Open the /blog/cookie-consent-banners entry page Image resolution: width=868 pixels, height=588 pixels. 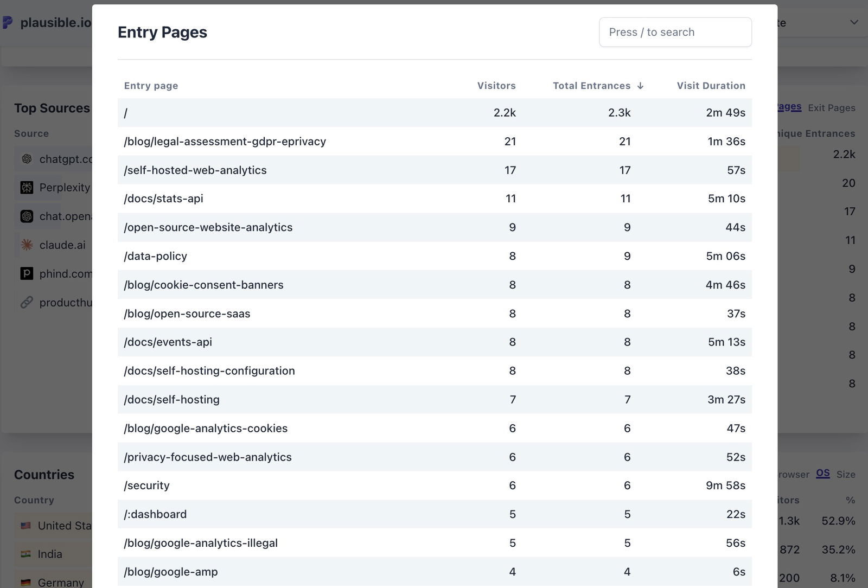pyautogui.click(x=203, y=284)
